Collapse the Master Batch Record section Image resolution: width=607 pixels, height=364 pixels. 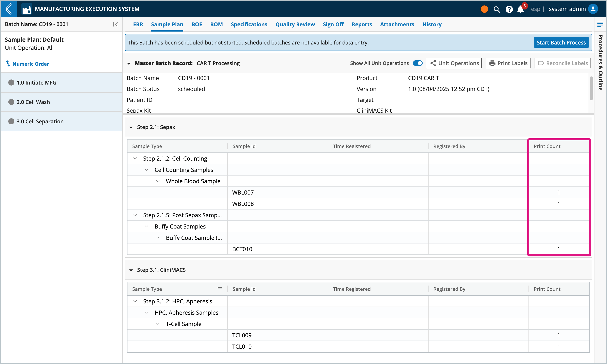click(x=128, y=63)
